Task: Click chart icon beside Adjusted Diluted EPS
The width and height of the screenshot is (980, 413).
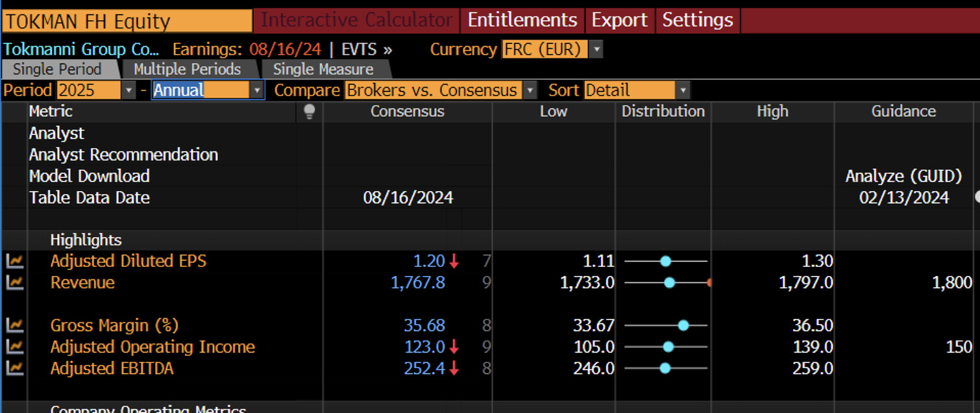Action: click(x=14, y=261)
